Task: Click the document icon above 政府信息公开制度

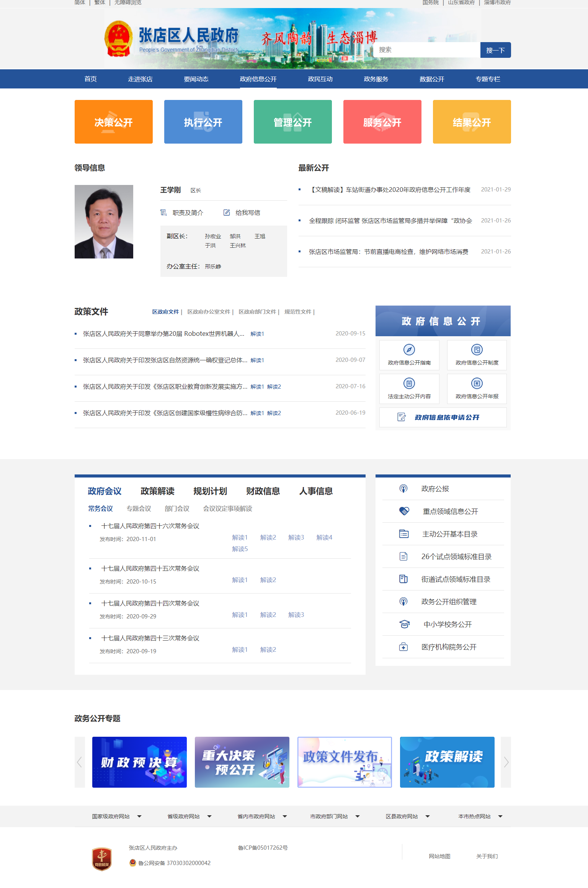Action: coord(477,350)
